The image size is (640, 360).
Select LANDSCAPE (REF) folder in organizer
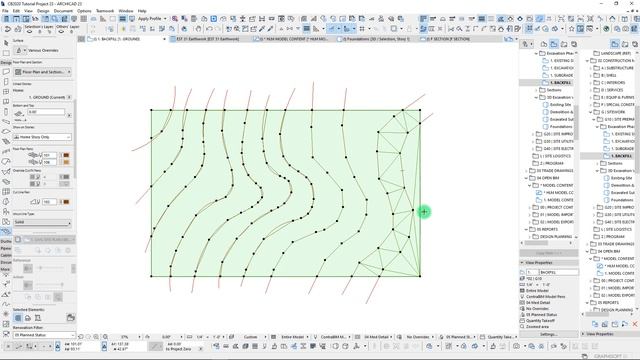pyautogui.click(x=616, y=53)
